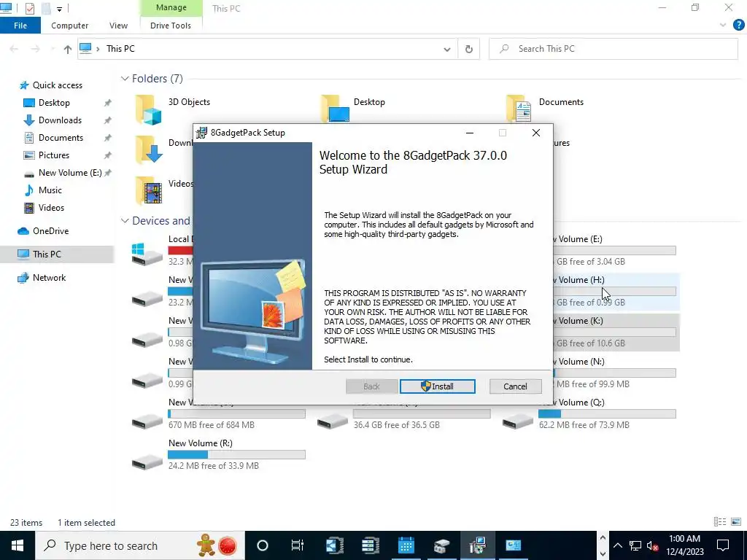Open the File menu in File Explorer
This screenshot has height=560, width=747.
coord(20,26)
